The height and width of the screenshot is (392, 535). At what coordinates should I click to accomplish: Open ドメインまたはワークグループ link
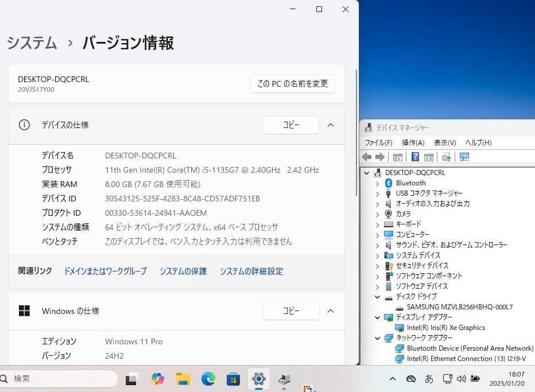pos(105,271)
